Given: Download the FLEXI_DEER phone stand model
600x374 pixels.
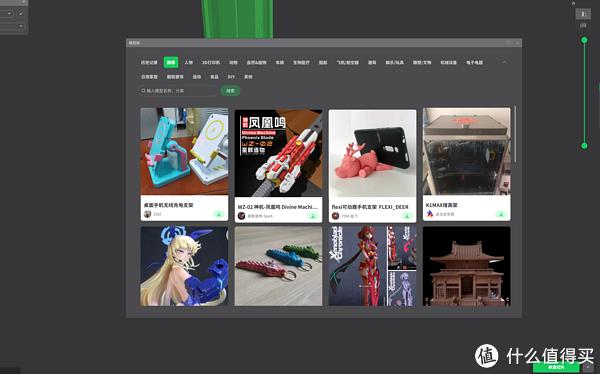Looking at the screenshot, I should coord(407,216).
